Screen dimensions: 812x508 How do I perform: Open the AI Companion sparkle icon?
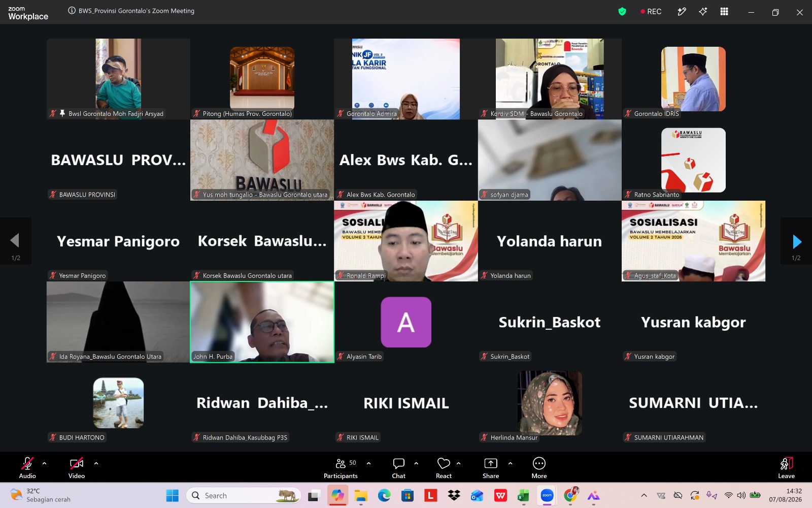703,11
